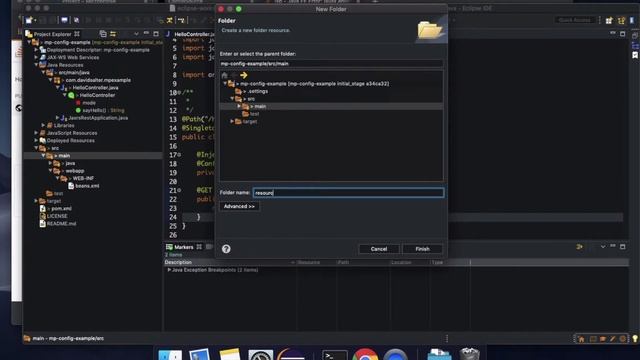Click the home icon in status bar trim
The image size is (640, 360).
581,339
